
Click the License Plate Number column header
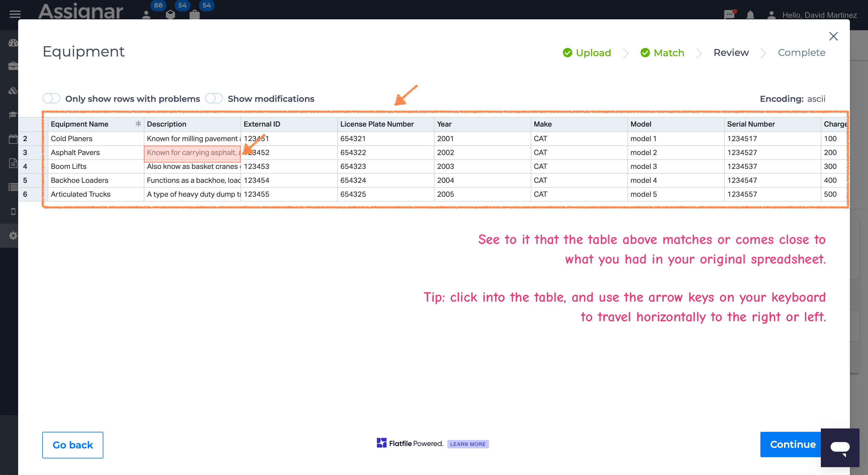point(386,124)
